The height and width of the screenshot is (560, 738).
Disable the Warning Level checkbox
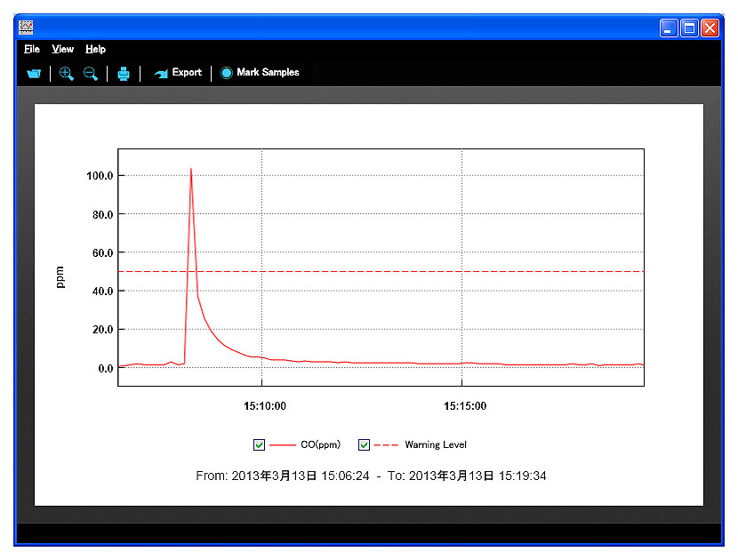coord(364,444)
